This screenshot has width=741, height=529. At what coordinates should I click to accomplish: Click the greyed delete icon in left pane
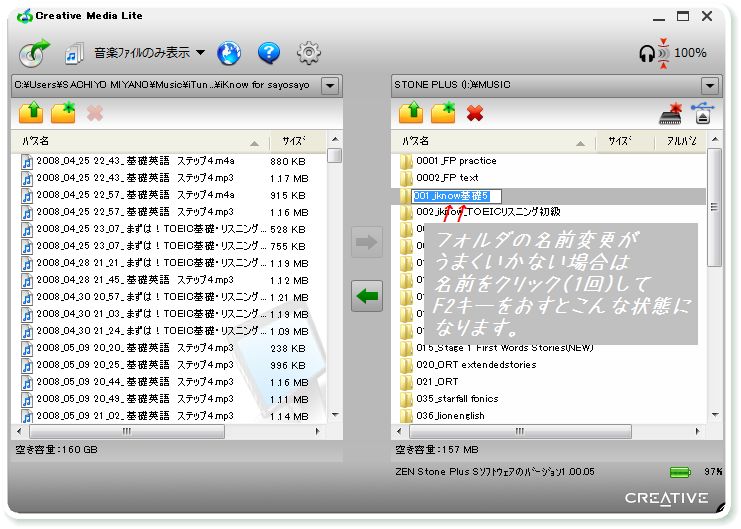click(95, 113)
